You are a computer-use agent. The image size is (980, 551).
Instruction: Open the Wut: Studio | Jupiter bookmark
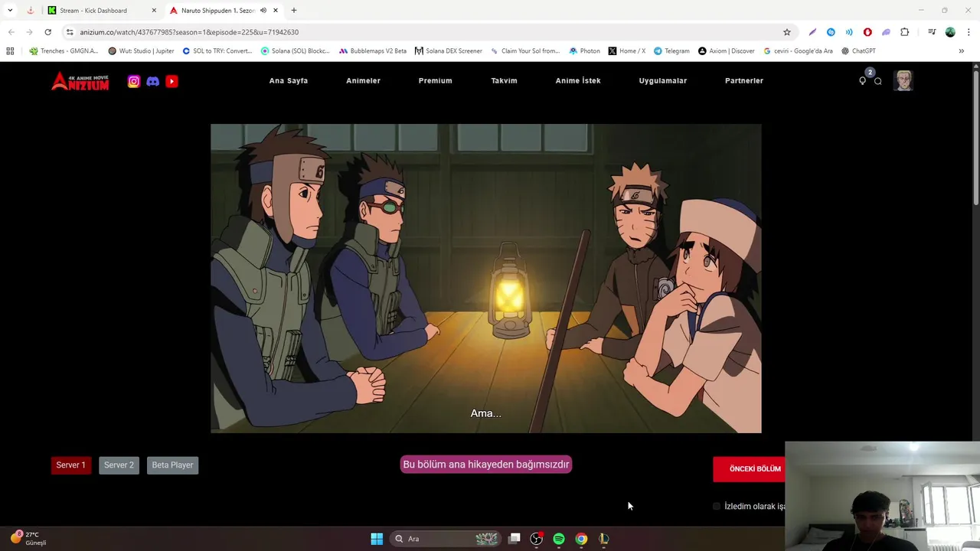coord(141,51)
